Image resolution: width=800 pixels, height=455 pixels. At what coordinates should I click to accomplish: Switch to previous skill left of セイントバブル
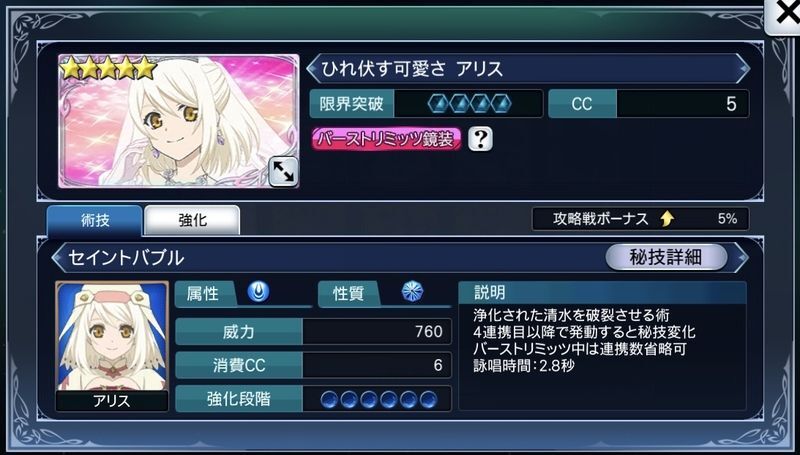click(58, 258)
